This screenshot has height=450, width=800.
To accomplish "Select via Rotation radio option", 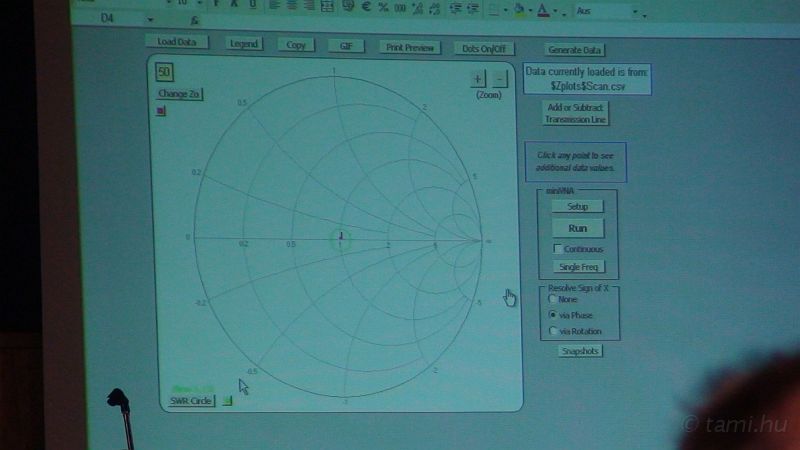I will click(551, 331).
